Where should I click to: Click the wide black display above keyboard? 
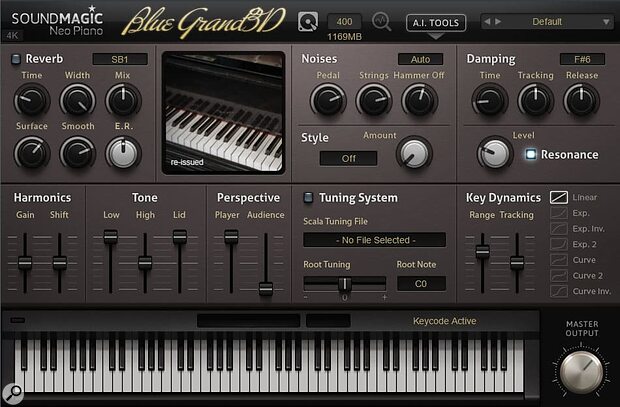tap(248, 320)
